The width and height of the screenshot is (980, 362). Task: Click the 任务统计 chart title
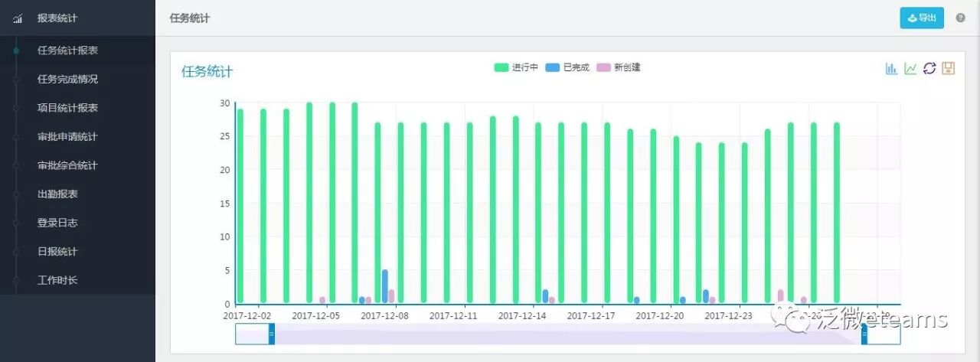(207, 72)
